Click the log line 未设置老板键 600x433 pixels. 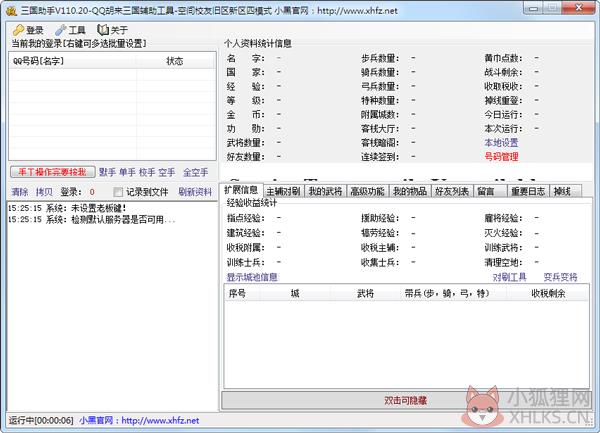click(x=67, y=208)
